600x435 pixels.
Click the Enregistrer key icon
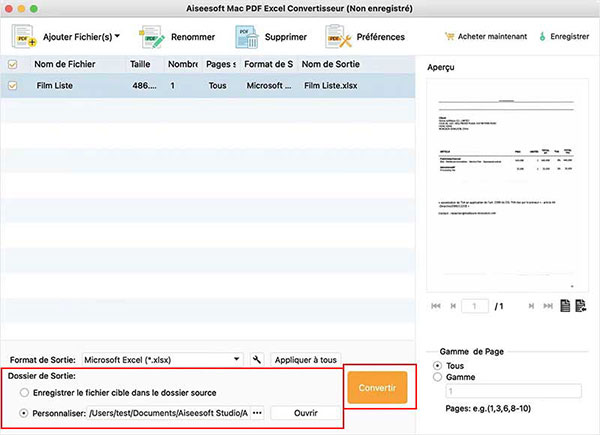coord(542,36)
